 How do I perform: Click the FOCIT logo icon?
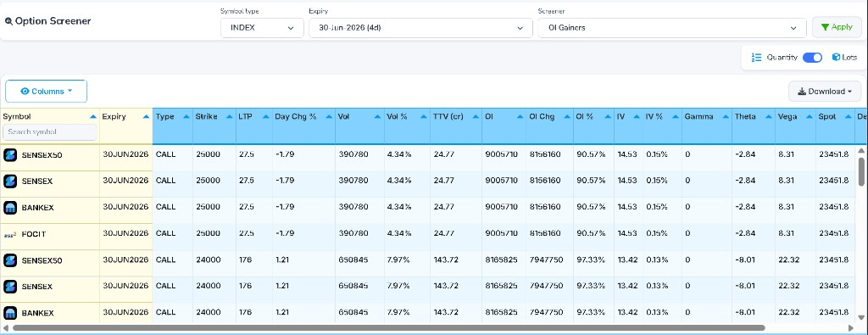click(x=9, y=234)
